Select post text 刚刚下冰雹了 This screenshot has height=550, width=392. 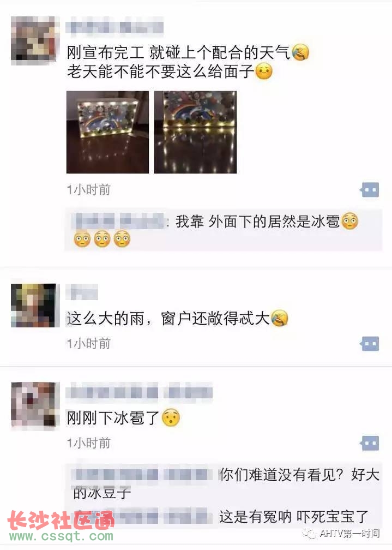point(113,418)
